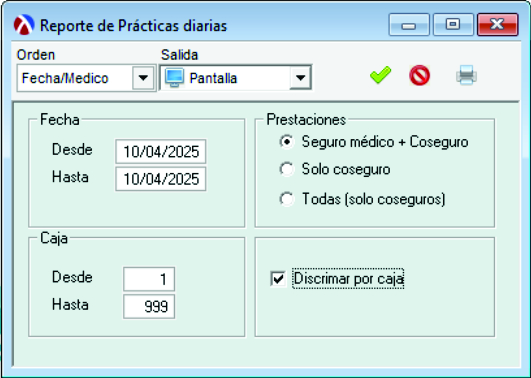Cancel using the red prohibited icon
This screenshot has height=378, width=531.
click(419, 75)
